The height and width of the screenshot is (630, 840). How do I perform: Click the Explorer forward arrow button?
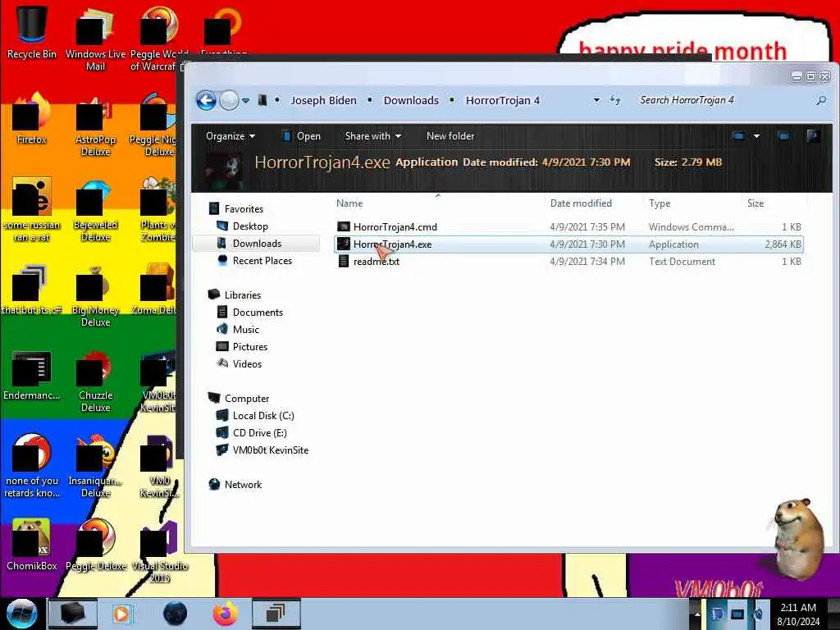230,100
